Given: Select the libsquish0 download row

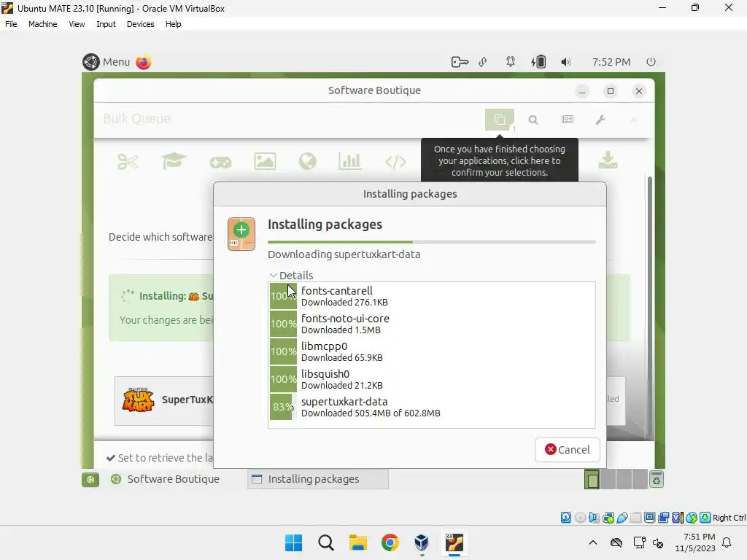Looking at the screenshot, I should pos(432,379).
